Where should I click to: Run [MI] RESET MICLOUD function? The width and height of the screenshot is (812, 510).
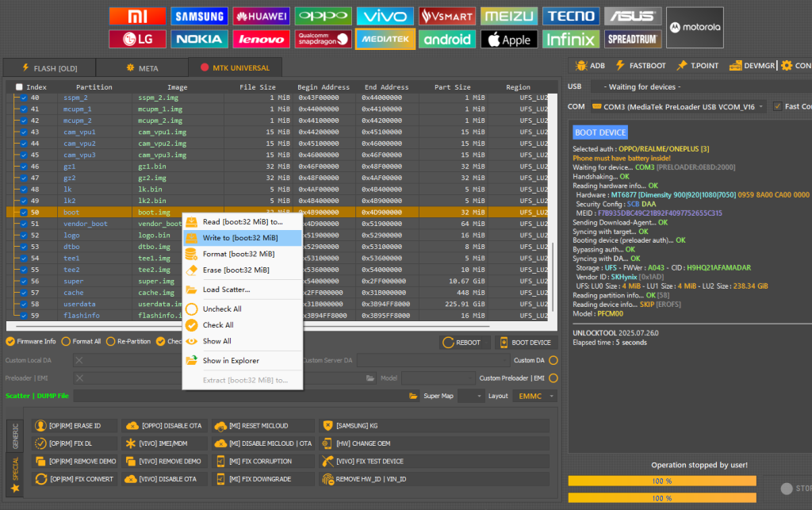[x=263, y=426]
